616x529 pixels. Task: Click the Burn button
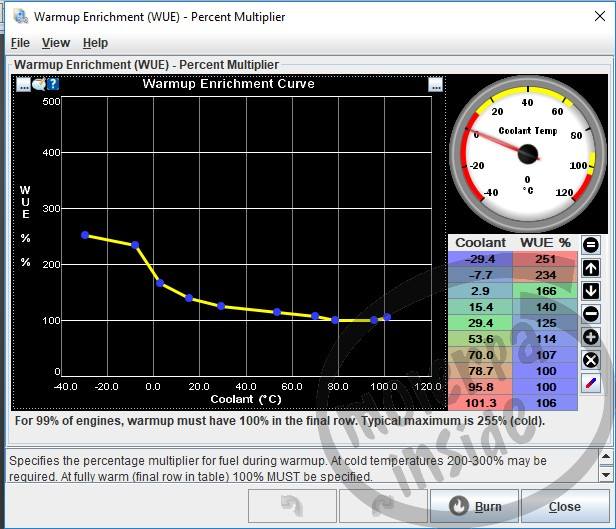click(475, 506)
